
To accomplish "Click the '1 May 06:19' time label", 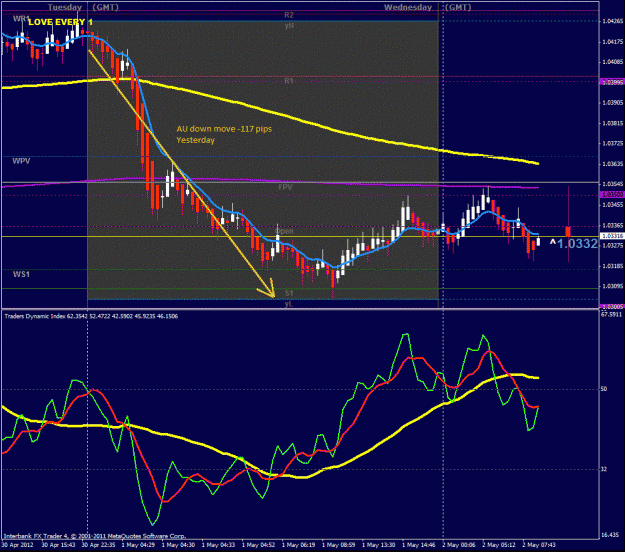I will coord(299,545).
